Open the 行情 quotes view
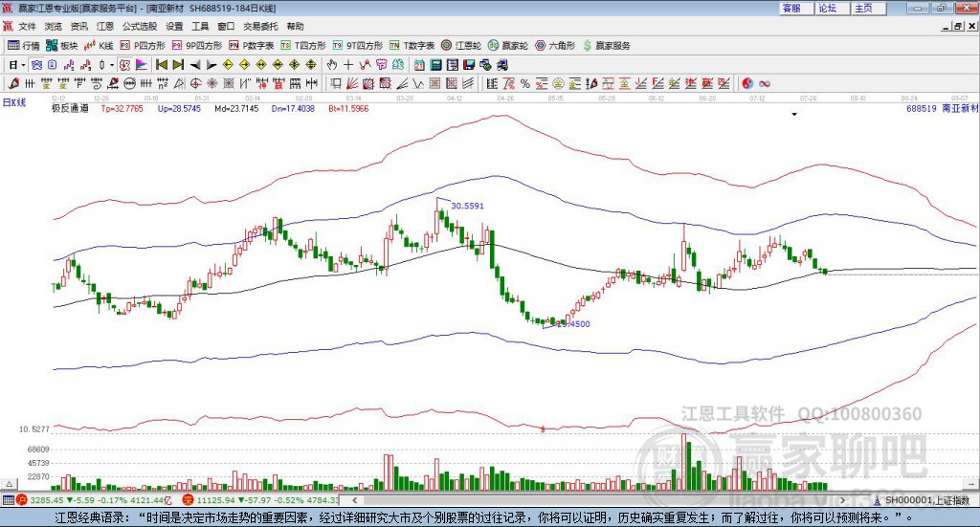This screenshot has width=980, height=527. click(x=24, y=46)
